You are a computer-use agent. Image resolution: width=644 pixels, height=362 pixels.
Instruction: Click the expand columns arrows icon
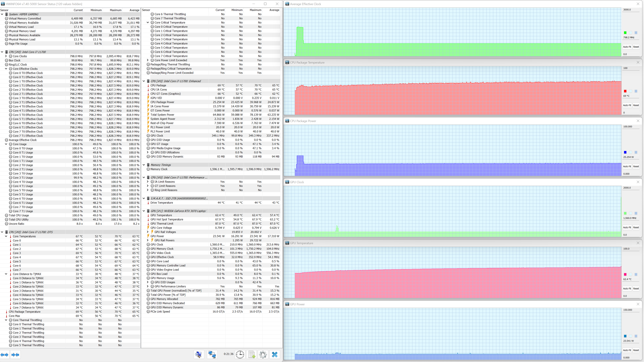(x=5, y=354)
